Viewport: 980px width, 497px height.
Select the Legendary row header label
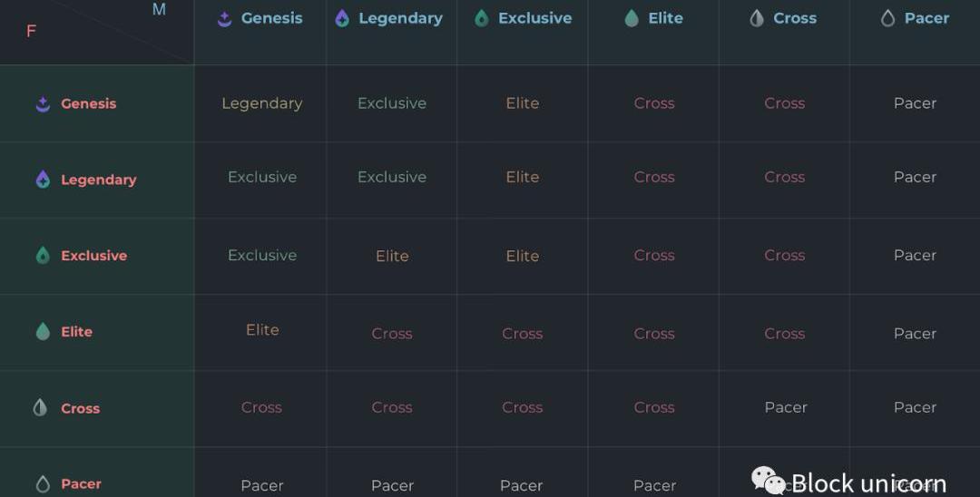99,180
